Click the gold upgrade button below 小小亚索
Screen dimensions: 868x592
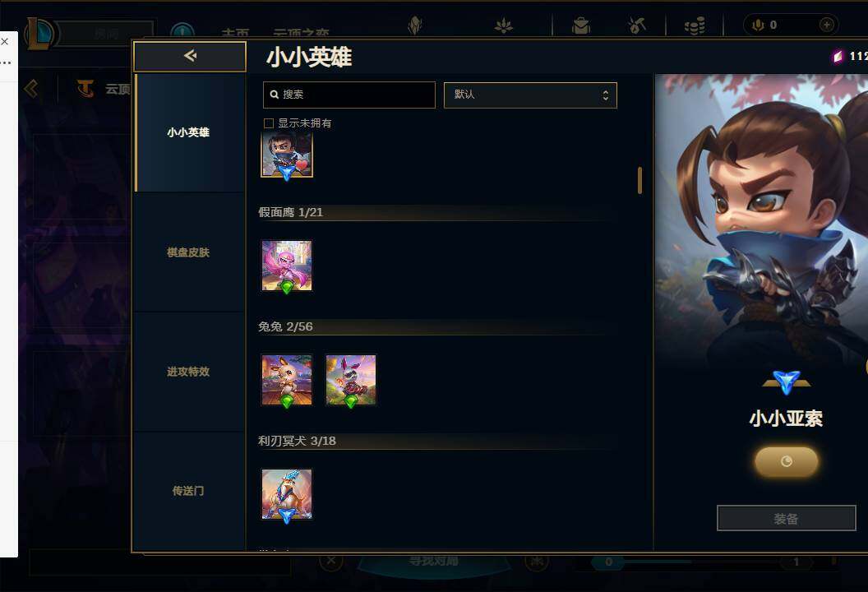click(786, 461)
